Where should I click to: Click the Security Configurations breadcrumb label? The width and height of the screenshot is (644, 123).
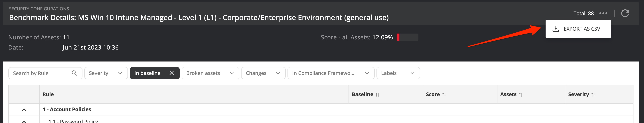point(39,9)
